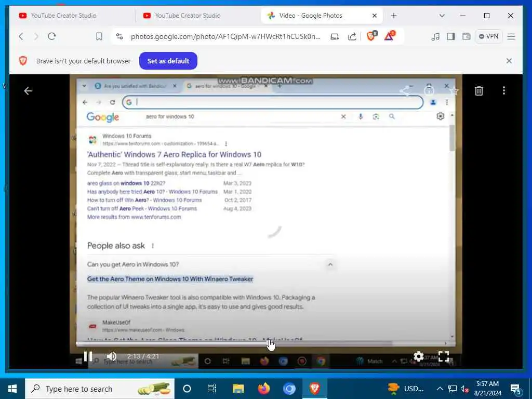Open the Windows Start menu
This screenshot has width=532, height=399.
point(12,389)
